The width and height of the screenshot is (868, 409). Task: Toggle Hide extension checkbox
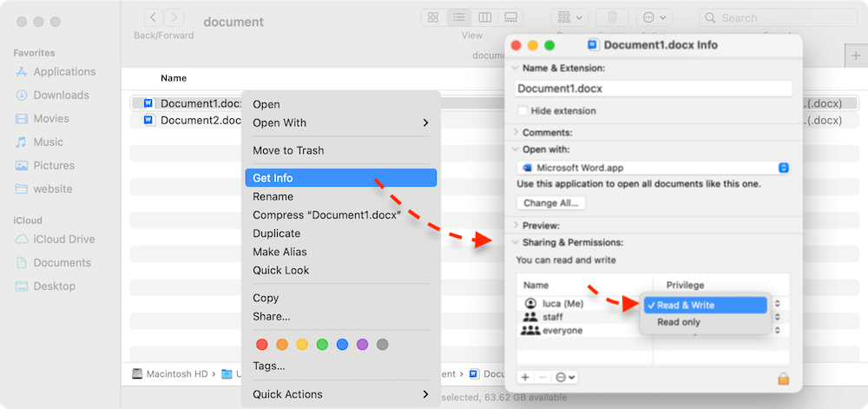pyautogui.click(x=522, y=110)
